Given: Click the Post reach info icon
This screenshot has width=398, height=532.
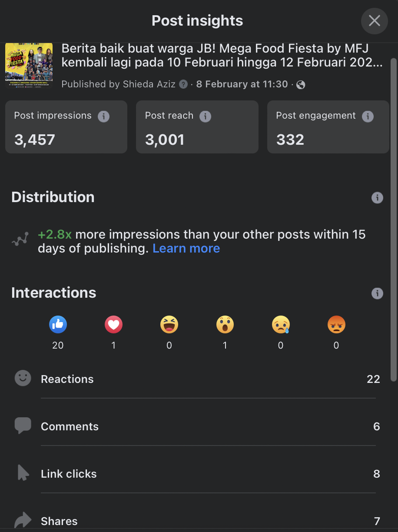Looking at the screenshot, I should point(205,116).
